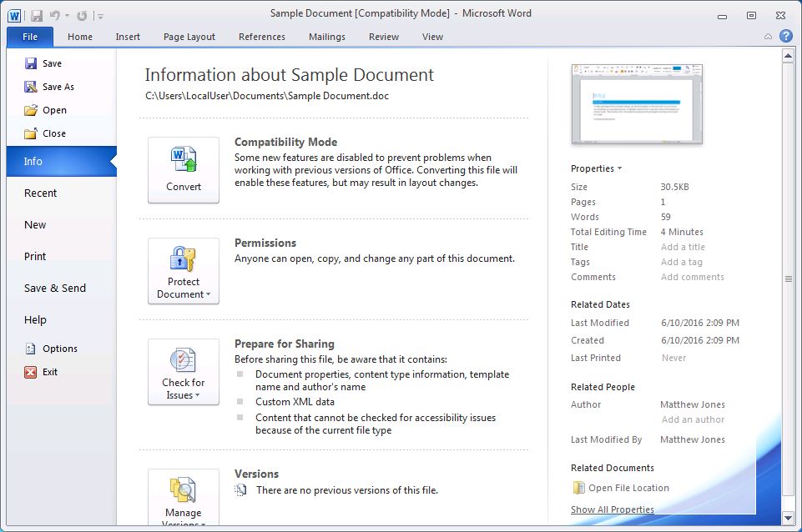Switch to the Insert tab

point(128,37)
